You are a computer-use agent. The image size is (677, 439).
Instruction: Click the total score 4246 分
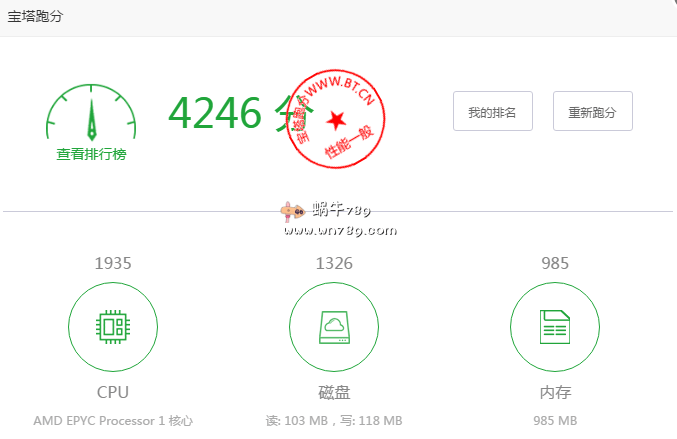(x=228, y=113)
